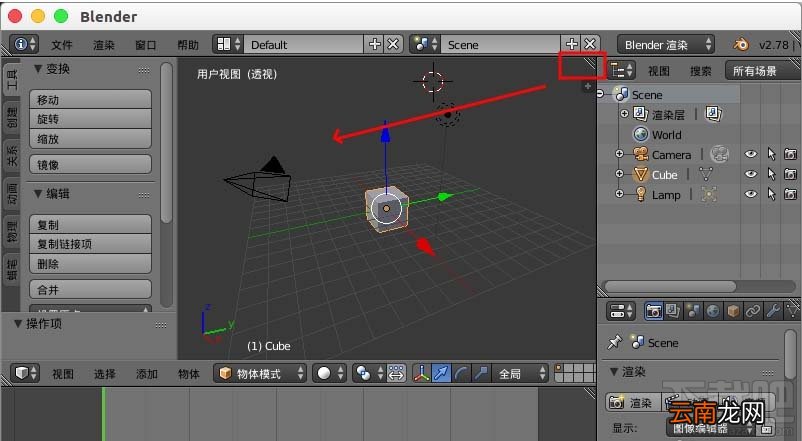Toggle Camera visibility eye icon
The image size is (802, 441).
750,154
